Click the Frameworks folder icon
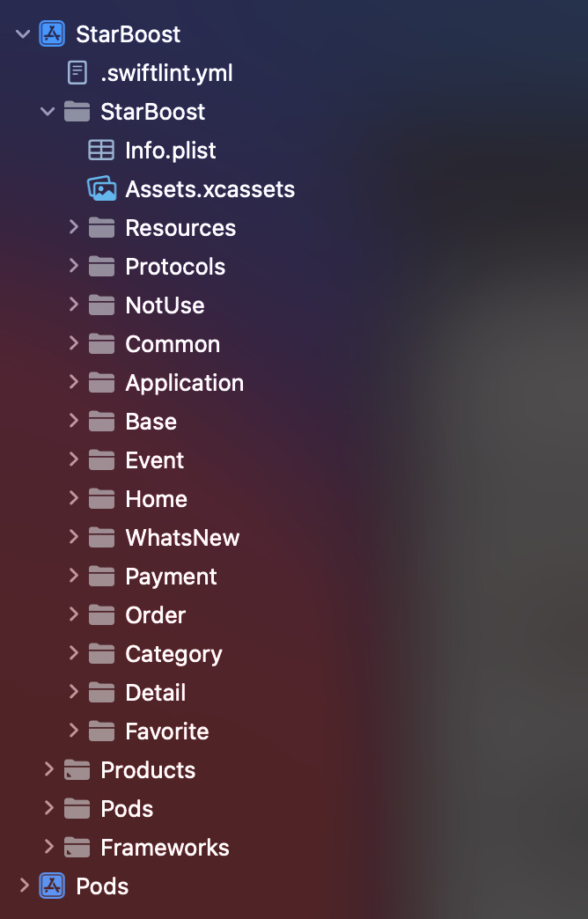 (77, 848)
